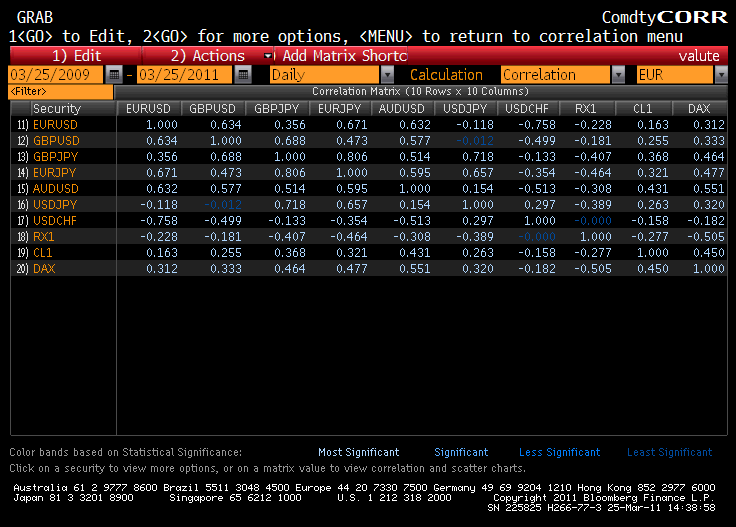Open the 2) Actions menu

[207, 56]
